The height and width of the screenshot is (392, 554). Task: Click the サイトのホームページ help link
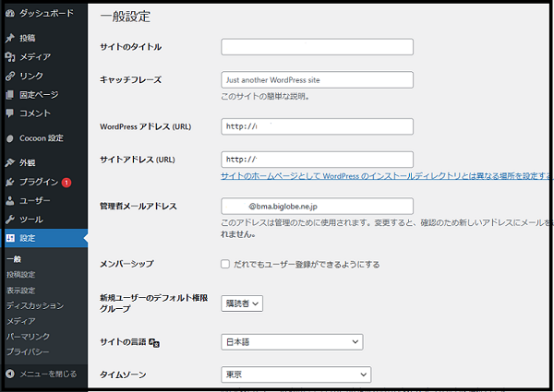click(x=386, y=176)
